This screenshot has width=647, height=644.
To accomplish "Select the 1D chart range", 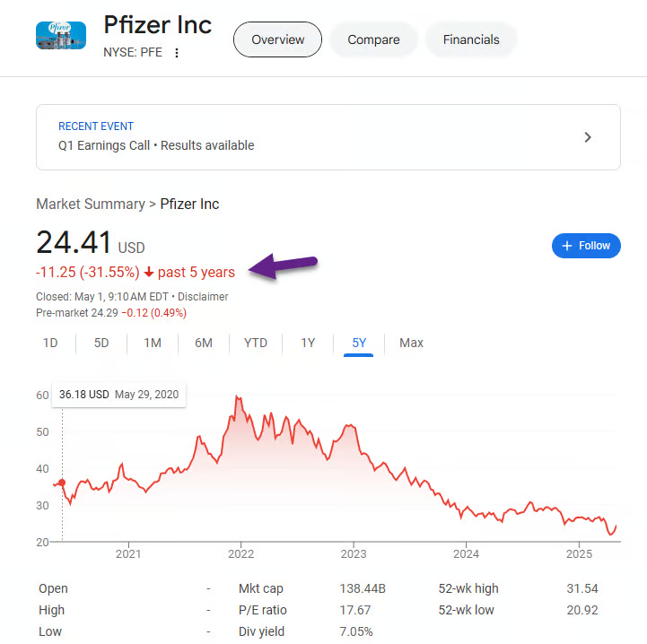I will (50, 343).
